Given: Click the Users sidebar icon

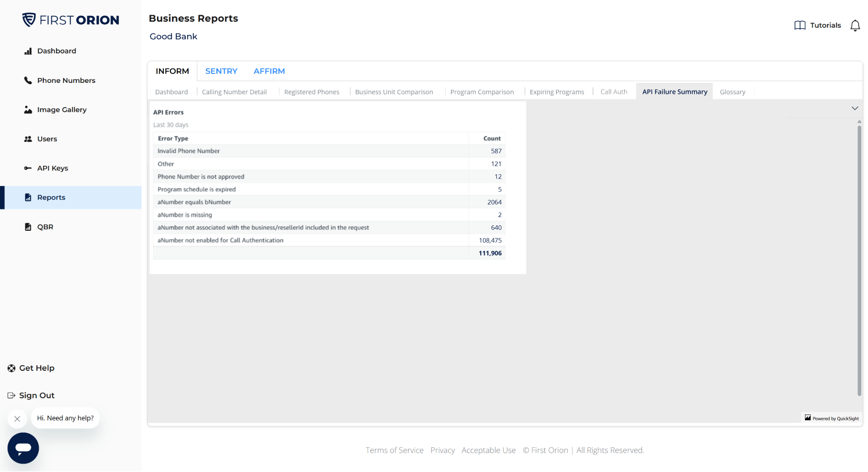Looking at the screenshot, I should click(28, 139).
